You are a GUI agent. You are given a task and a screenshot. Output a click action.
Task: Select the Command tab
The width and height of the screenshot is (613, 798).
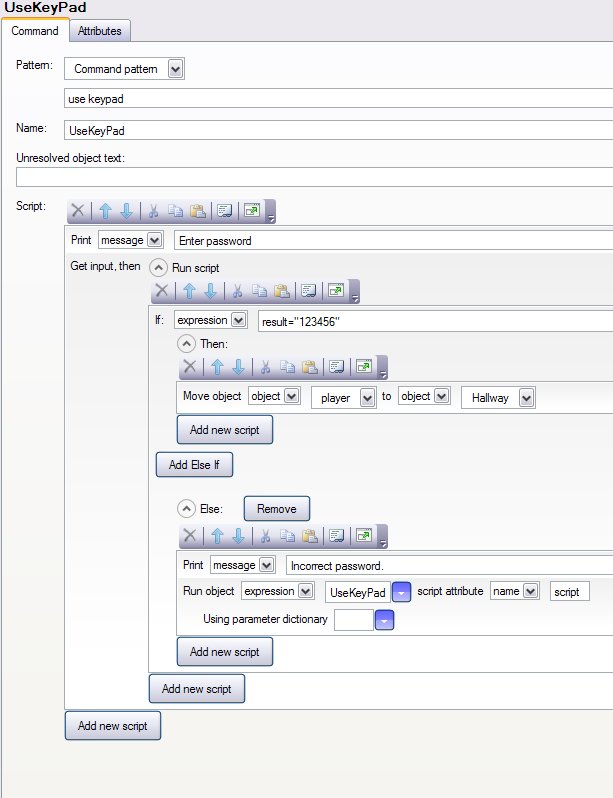[35, 31]
